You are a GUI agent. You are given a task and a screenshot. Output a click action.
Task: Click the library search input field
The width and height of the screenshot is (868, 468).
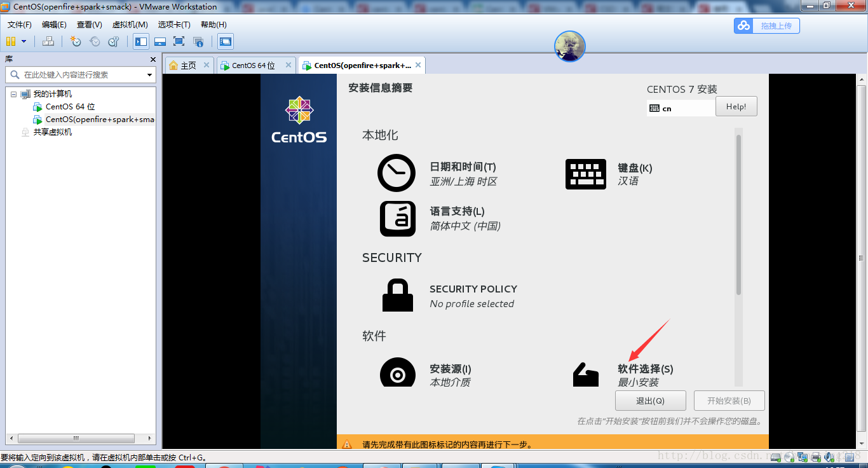(x=80, y=74)
